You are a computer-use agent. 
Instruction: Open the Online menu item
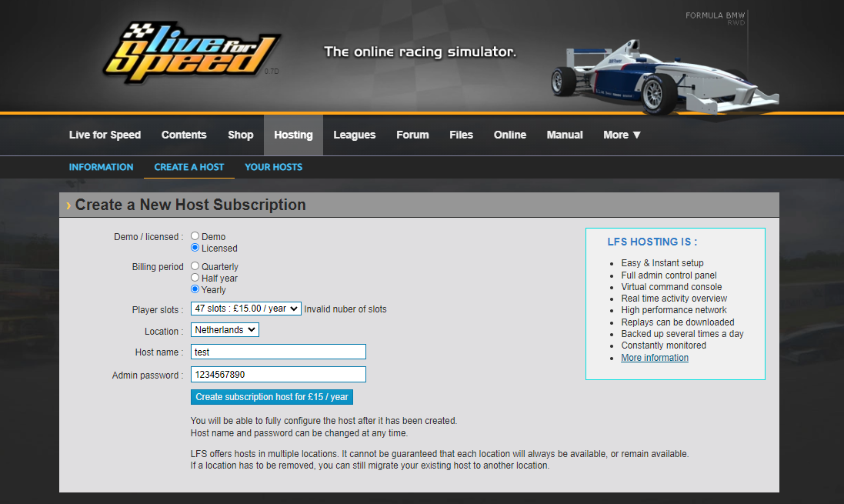coord(510,135)
